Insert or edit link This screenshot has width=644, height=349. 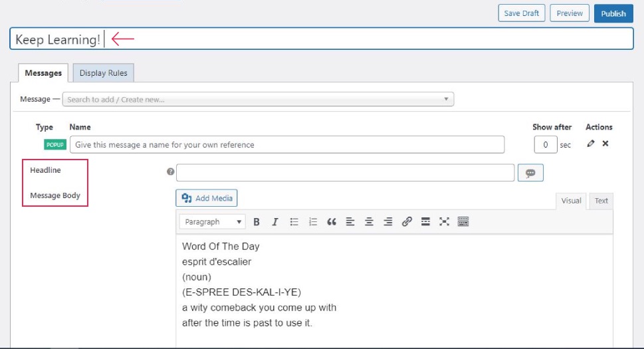click(x=407, y=222)
